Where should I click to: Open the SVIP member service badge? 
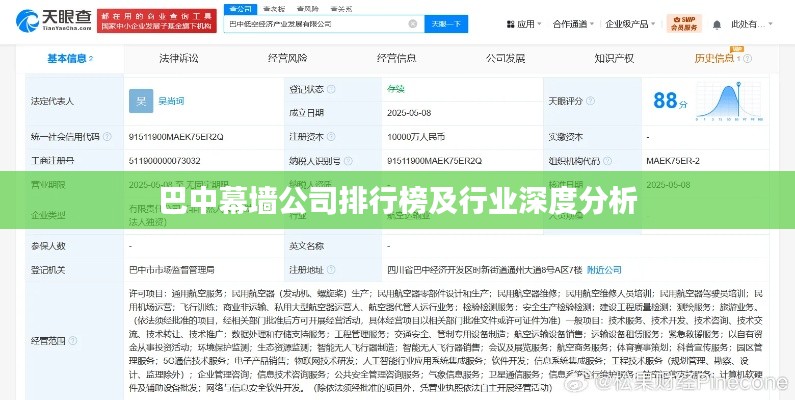click(684, 23)
